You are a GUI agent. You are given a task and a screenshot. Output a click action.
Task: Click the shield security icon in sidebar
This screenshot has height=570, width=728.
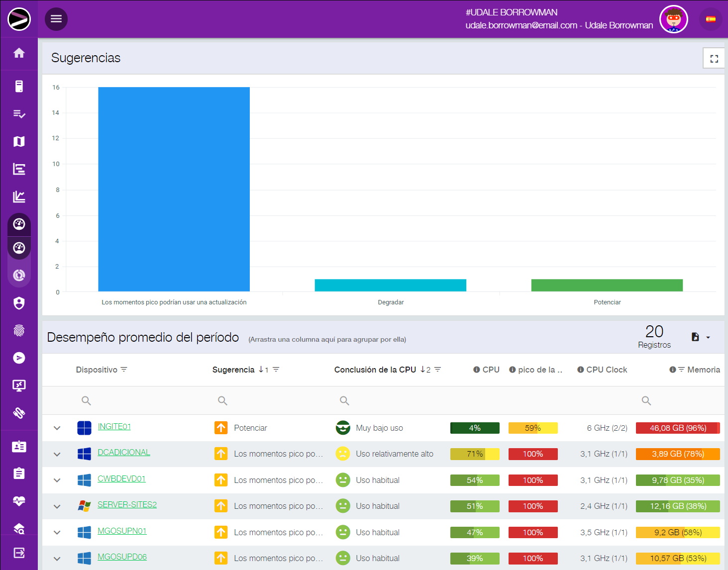(19, 303)
